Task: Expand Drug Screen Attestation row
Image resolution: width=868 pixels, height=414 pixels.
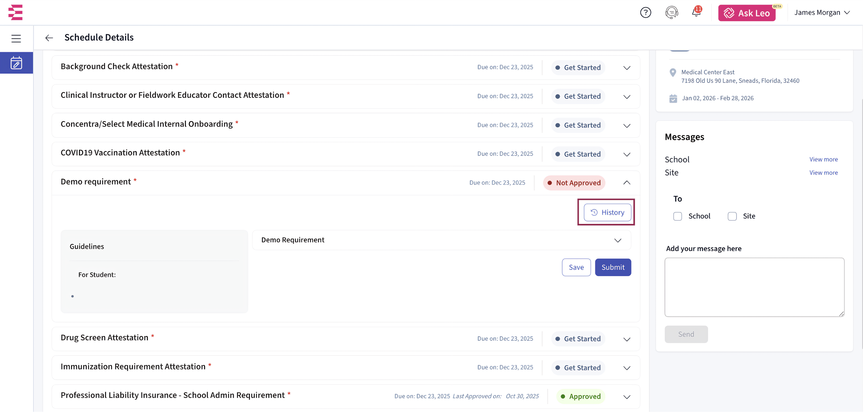Action: [626, 339]
